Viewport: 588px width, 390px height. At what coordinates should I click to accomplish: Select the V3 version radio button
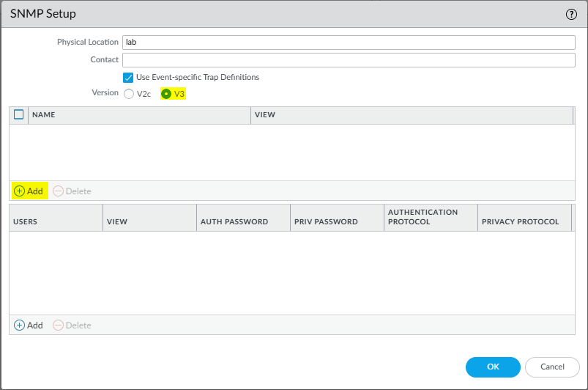(x=166, y=94)
